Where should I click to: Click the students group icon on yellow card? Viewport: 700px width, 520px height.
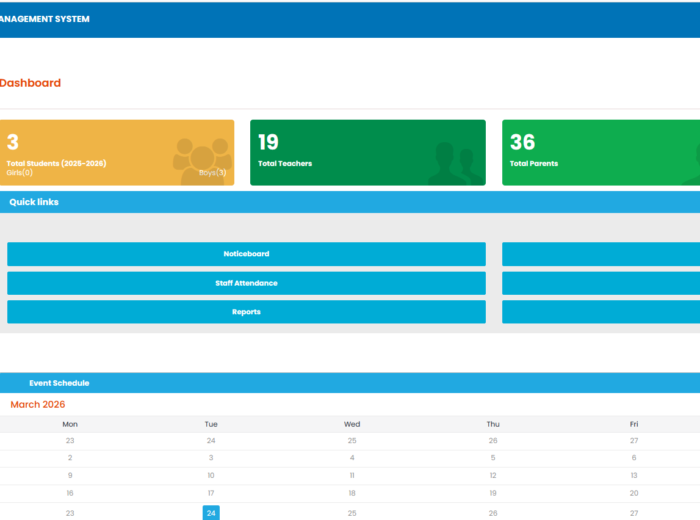click(202, 155)
